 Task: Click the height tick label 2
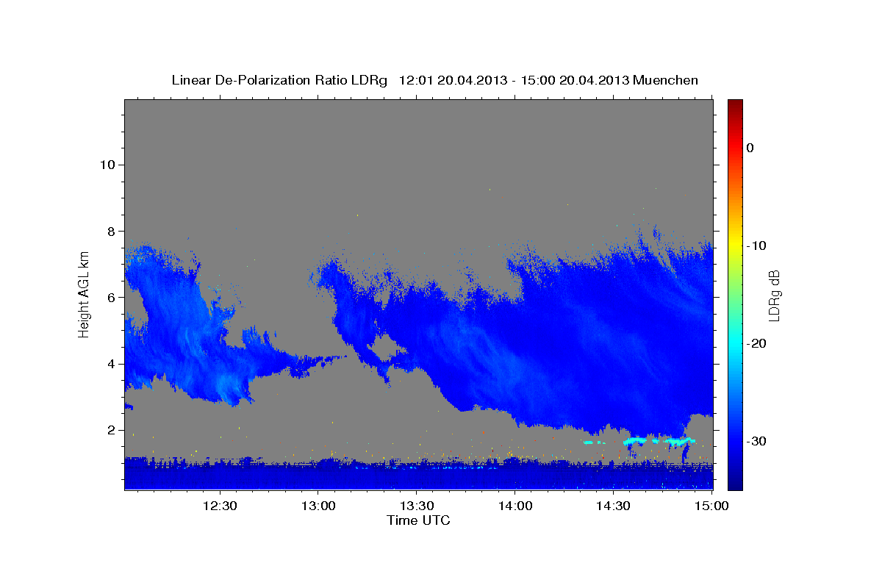pyautogui.click(x=110, y=431)
